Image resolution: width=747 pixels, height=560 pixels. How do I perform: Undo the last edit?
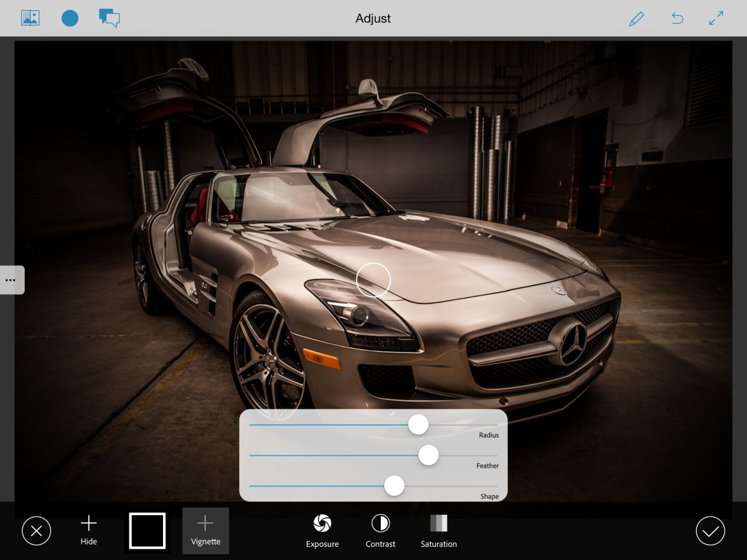coord(677,18)
